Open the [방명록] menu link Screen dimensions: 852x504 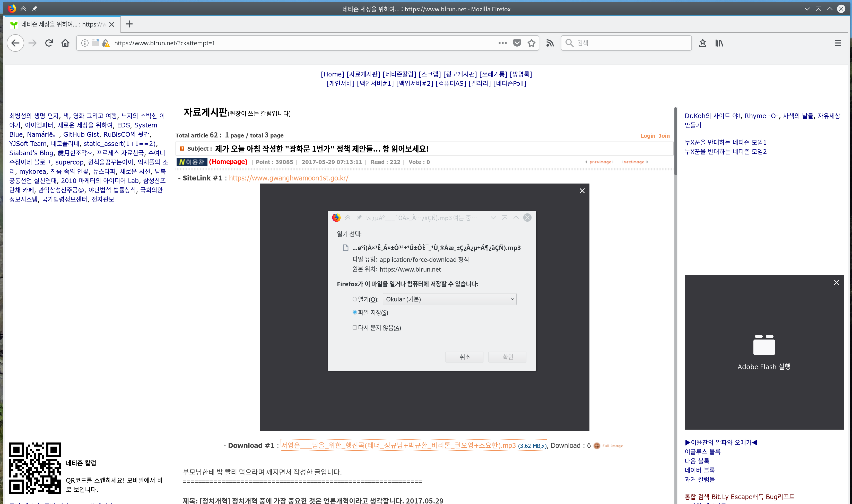pyautogui.click(x=521, y=74)
